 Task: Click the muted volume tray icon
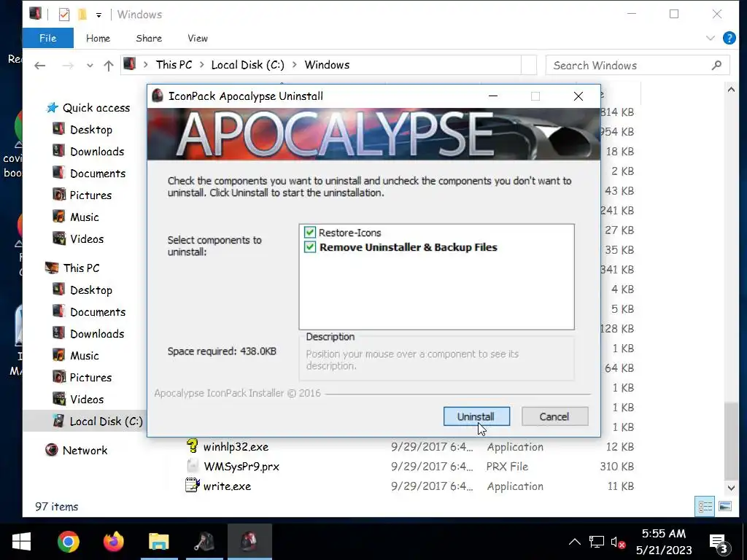pos(618,542)
